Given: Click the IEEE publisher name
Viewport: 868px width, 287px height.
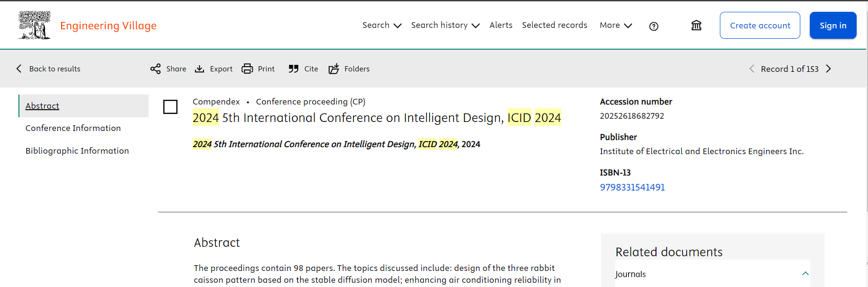Looking at the screenshot, I should (701, 151).
